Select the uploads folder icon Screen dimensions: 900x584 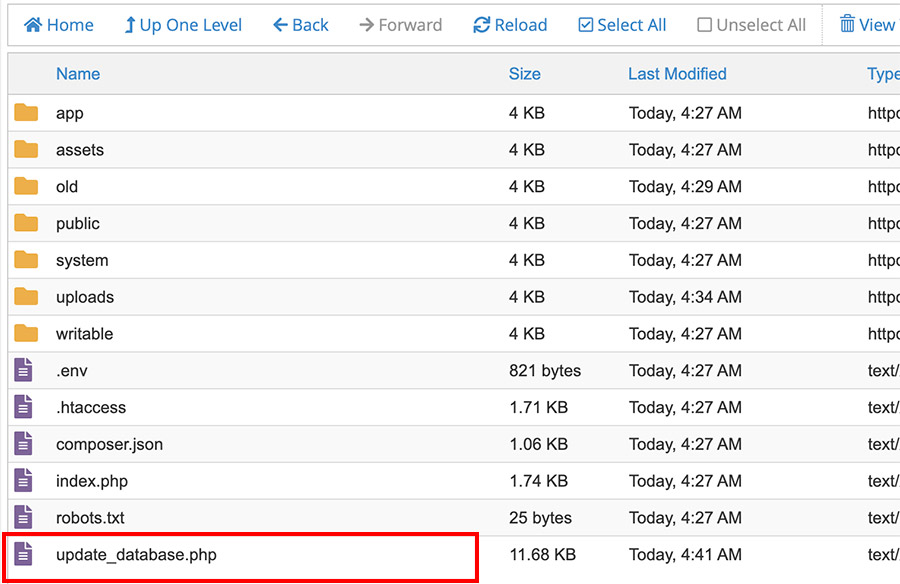(x=26, y=297)
